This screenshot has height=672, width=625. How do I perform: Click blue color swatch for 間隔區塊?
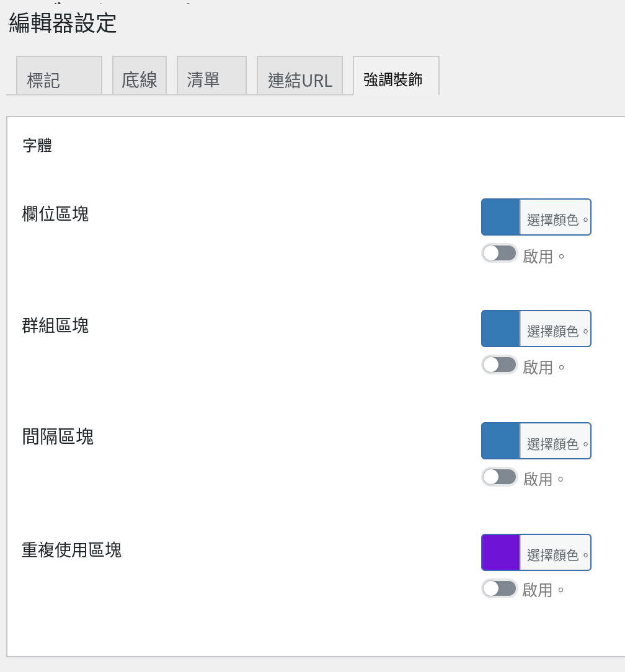tap(501, 441)
